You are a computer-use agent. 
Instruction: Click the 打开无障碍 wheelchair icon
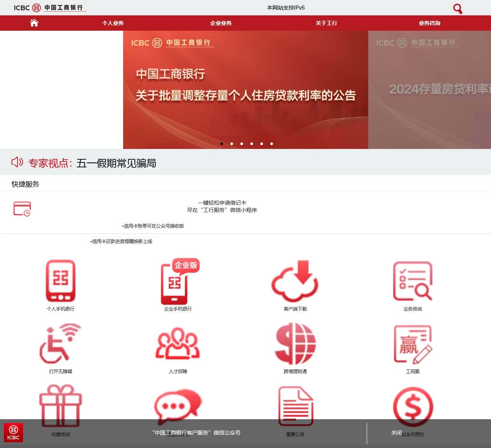coord(60,344)
